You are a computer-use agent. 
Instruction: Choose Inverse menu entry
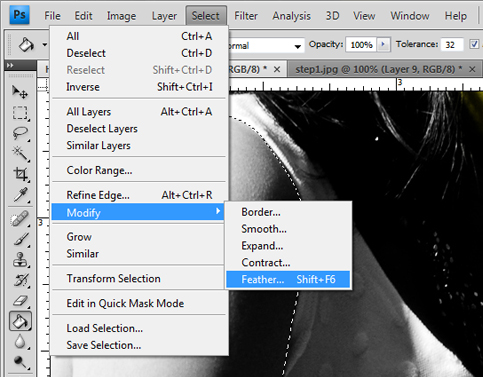pos(139,87)
